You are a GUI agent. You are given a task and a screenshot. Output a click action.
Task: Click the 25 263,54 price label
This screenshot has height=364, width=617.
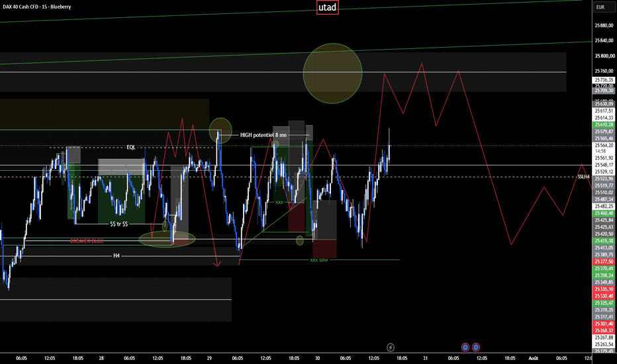(604, 344)
